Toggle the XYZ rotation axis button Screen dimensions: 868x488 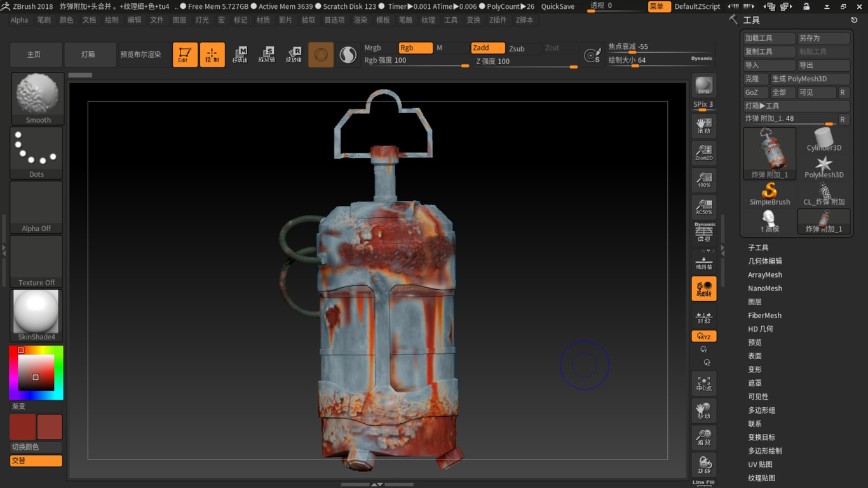click(703, 336)
